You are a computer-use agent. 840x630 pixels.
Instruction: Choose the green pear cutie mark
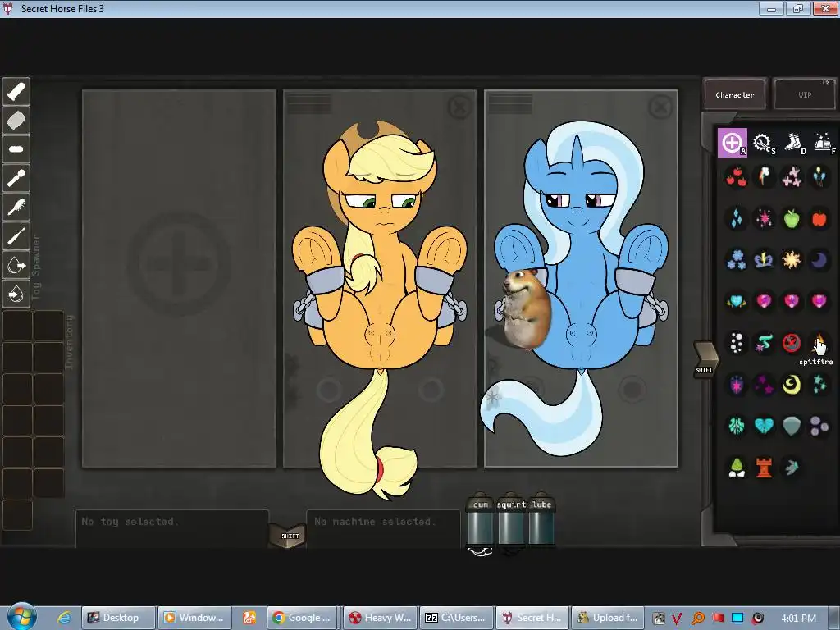(x=736, y=467)
